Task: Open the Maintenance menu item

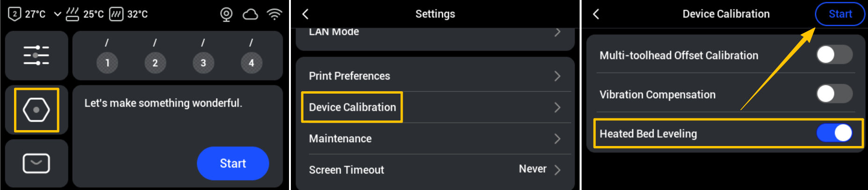Action: (340, 139)
